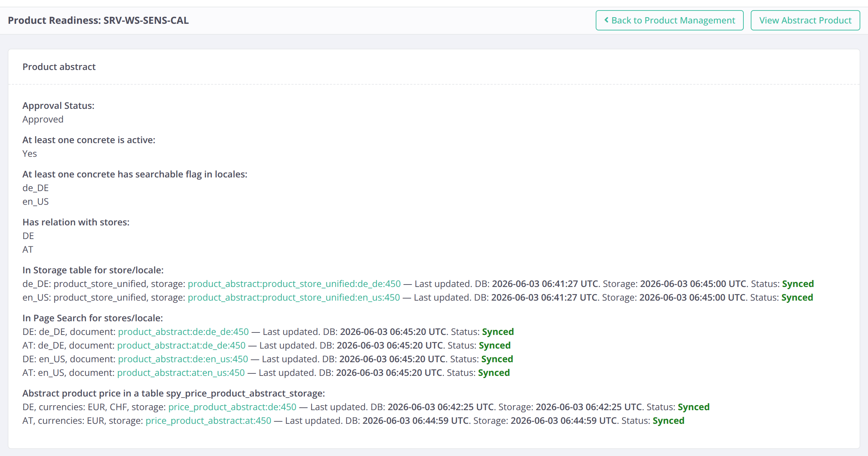Screen dimensions: 868x456
Task: Click the 'In Page Search for stores/locale' label
Action: click(93, 318)
